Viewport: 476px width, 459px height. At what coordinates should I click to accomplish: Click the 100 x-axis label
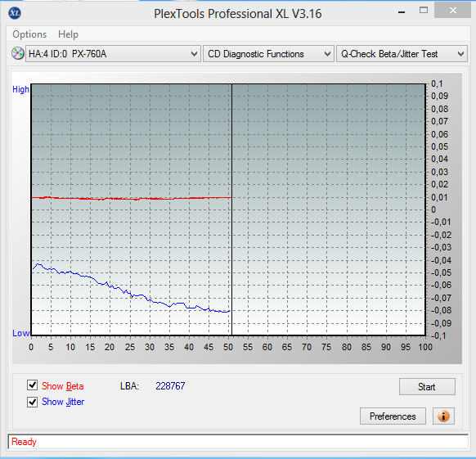point(425,347)
